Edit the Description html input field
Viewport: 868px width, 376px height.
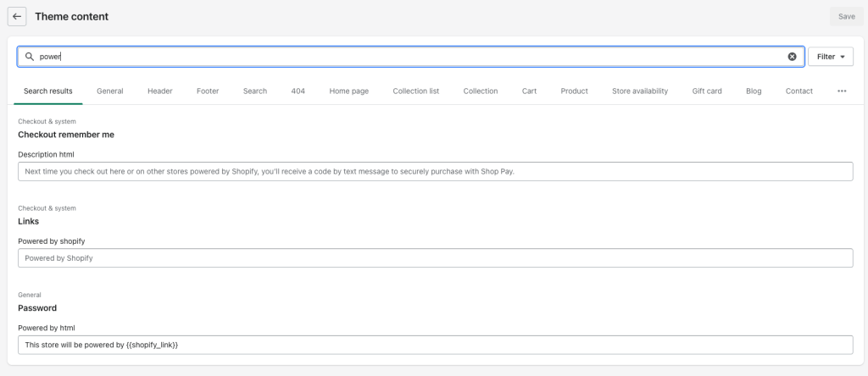435,171
